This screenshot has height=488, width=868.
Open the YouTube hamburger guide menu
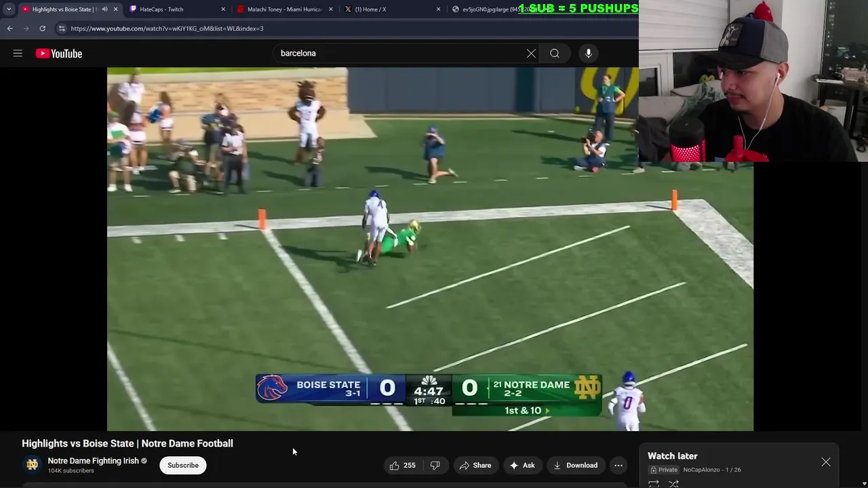[18, 54]
